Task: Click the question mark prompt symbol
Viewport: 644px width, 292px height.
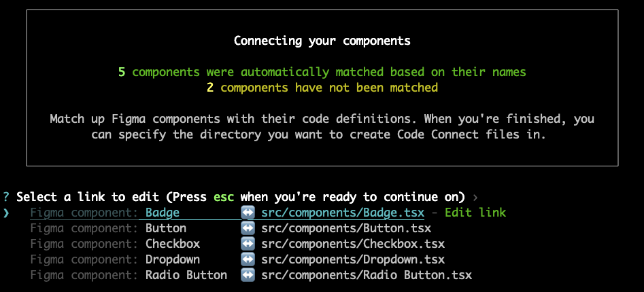Action: [5, 197]
